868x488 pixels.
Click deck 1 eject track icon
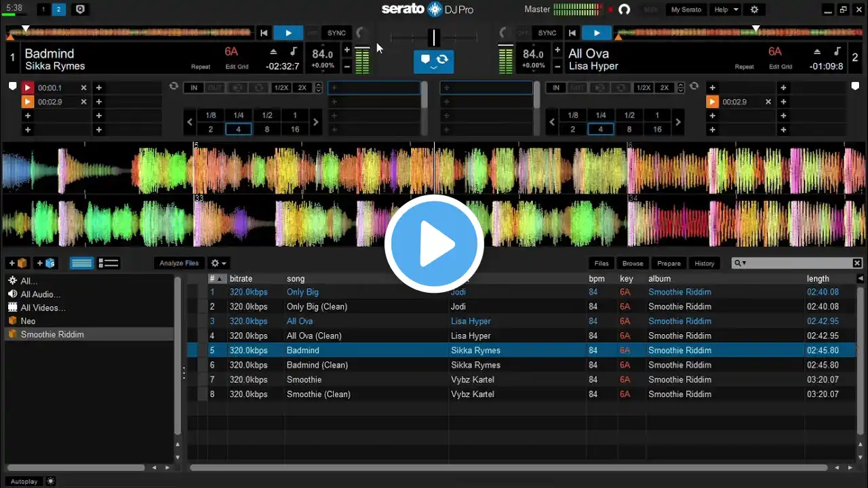[x=274, y=52]
